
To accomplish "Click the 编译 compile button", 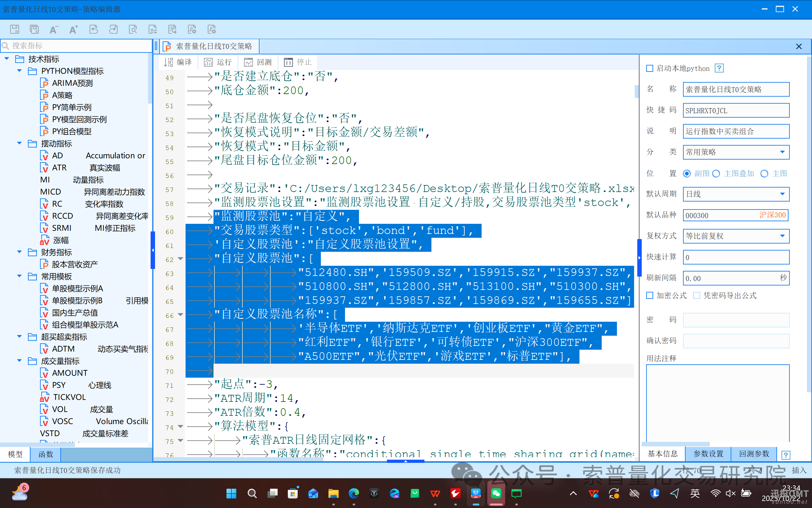I will click(178, 62).
